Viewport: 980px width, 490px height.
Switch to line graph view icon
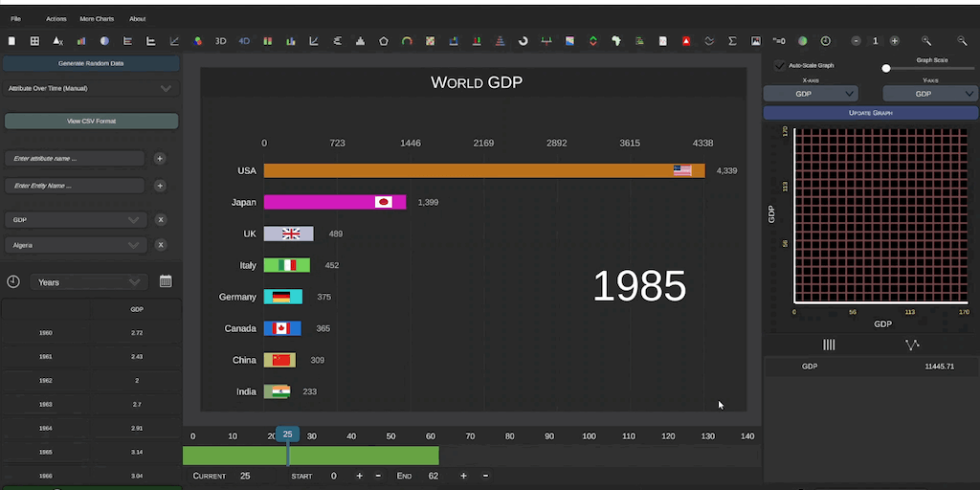point(912,345)
